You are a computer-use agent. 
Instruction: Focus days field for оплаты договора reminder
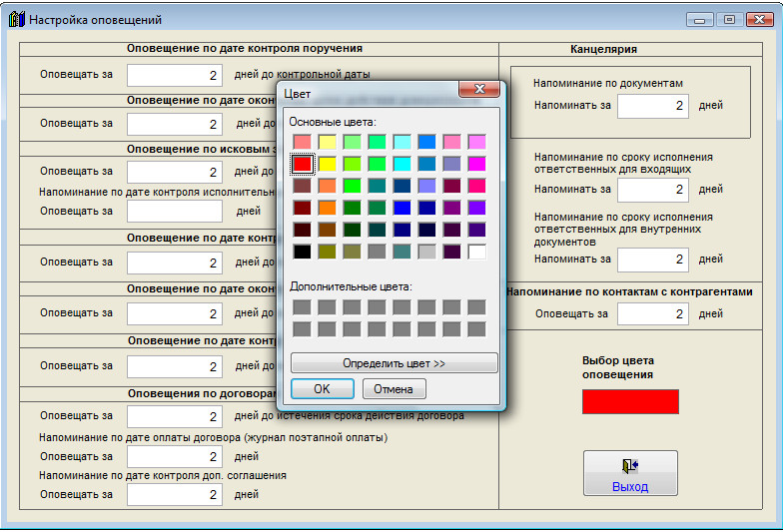pyautogui.click(x=175, y=456)
